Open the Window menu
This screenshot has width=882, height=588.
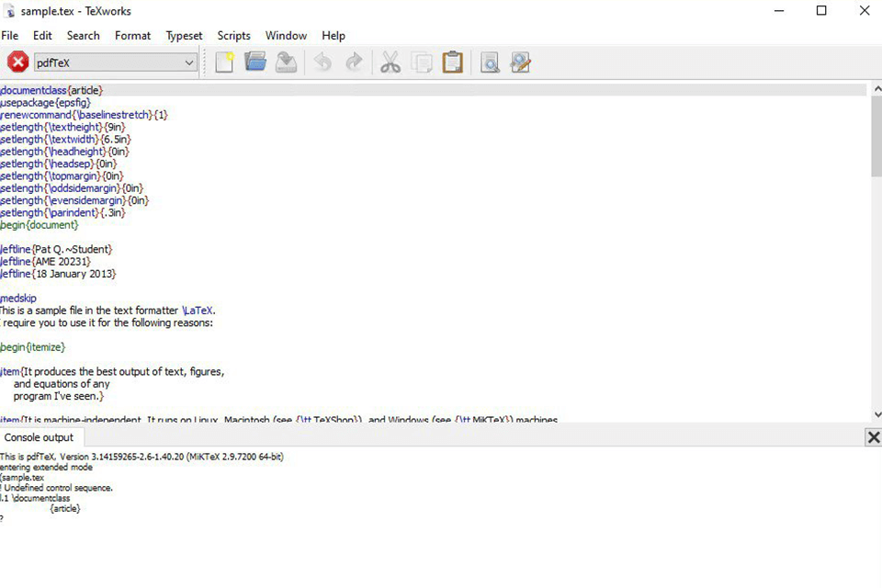point(287,36)
